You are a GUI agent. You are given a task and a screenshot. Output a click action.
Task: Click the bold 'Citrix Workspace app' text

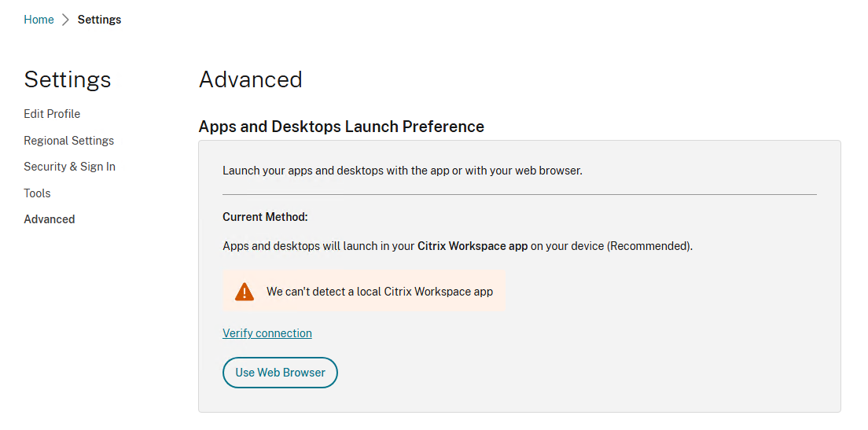(x=473, y=246)
